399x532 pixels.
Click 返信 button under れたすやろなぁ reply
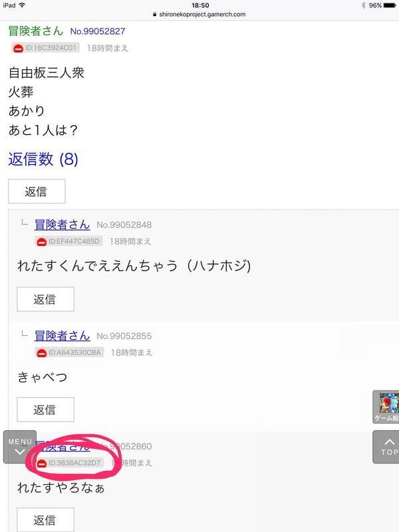tap(45, 520)
